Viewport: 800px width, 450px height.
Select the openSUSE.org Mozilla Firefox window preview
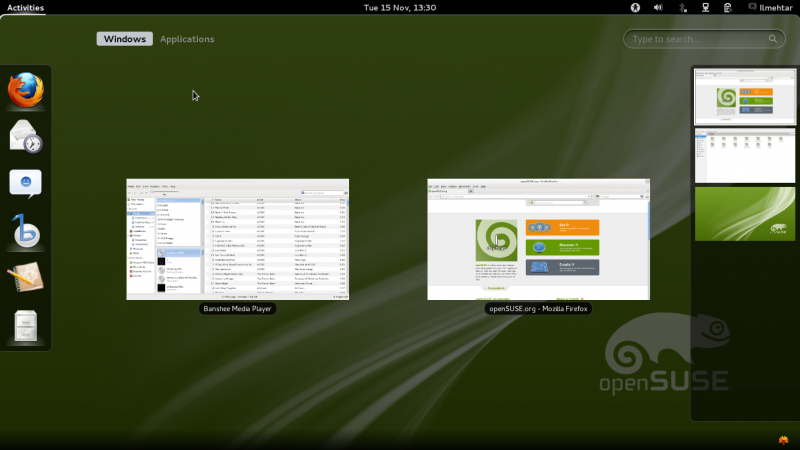coord(538,239)
